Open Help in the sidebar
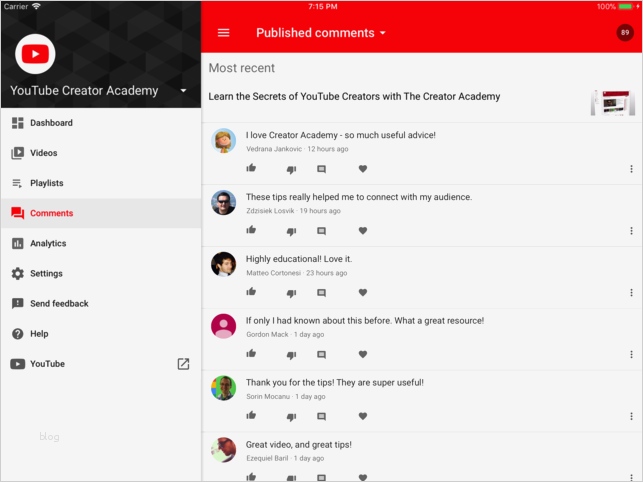This screenshot has height=482, width=643. pyautogui.click(x=101, y=334)
